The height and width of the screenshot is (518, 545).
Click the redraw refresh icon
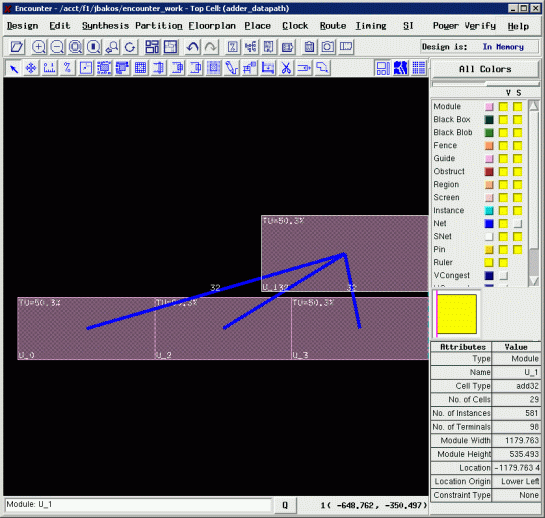(x=130, y=47)
